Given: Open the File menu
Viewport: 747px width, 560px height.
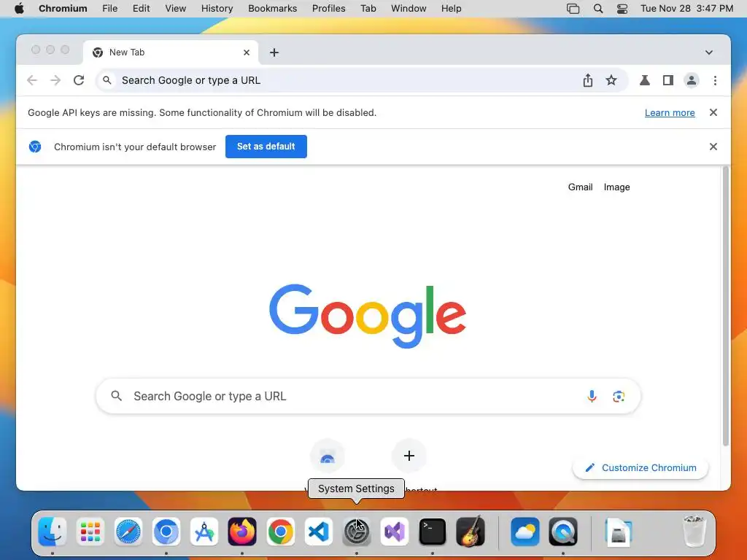Looking at the screenshot, I should [x=109, y=9].
